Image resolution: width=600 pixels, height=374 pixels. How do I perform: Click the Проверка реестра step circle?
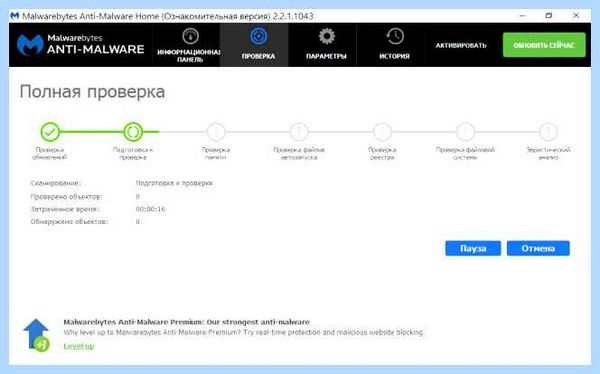point(382,132)
